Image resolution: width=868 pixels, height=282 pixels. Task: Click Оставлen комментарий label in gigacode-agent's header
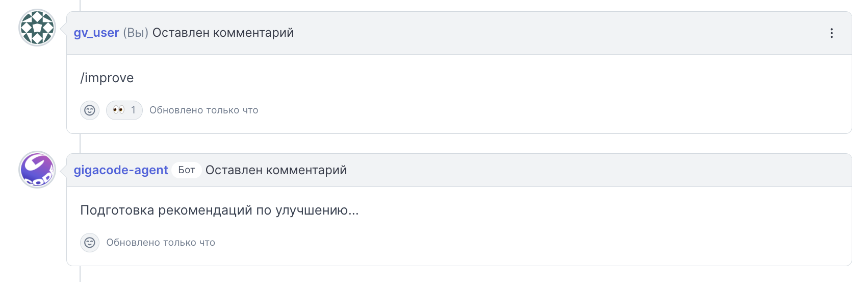276,170
